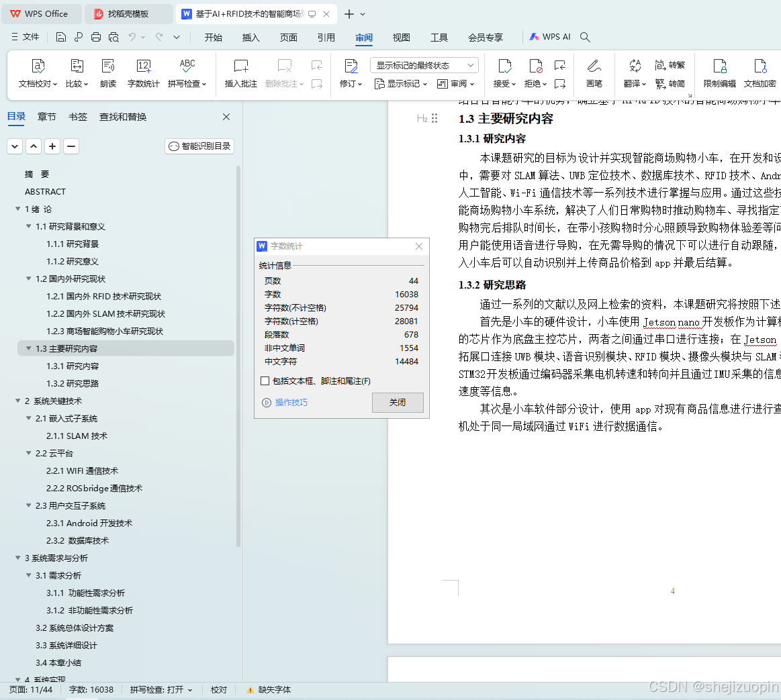Click the print icon in quick toolbar
The height and width of the screenshot is (700, 781).
point(96,37)
